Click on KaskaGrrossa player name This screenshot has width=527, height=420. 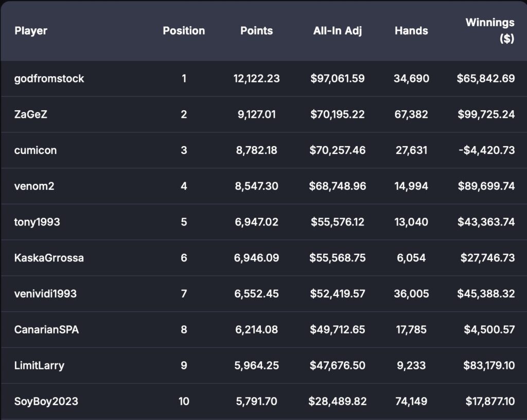click(x=49, y=258)
